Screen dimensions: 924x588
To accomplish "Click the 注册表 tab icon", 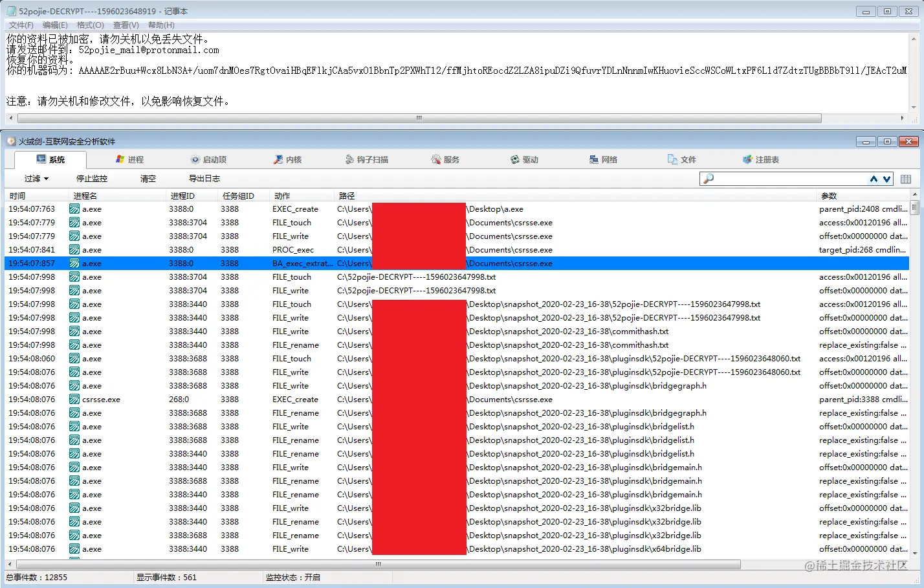I will click(748, 159).
